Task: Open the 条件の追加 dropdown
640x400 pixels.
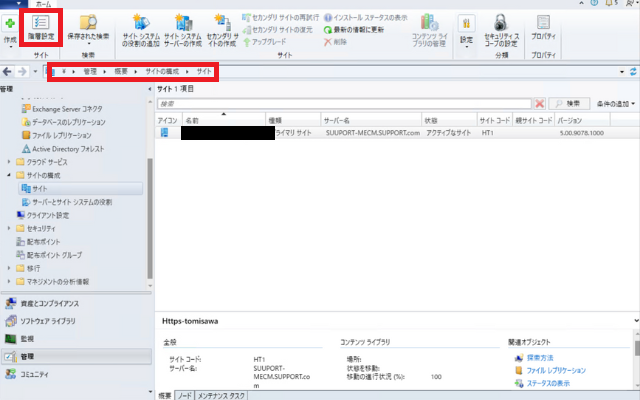Action: tap(615, 103)
